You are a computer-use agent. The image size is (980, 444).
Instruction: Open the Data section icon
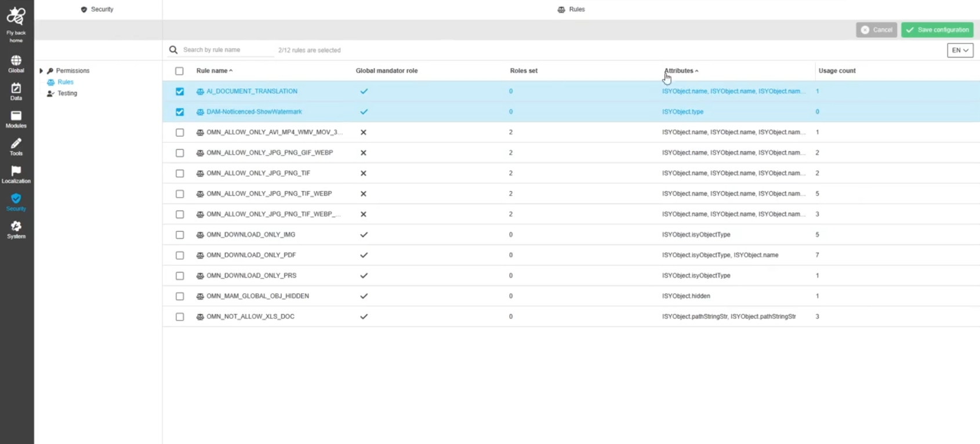pos(16,89)
